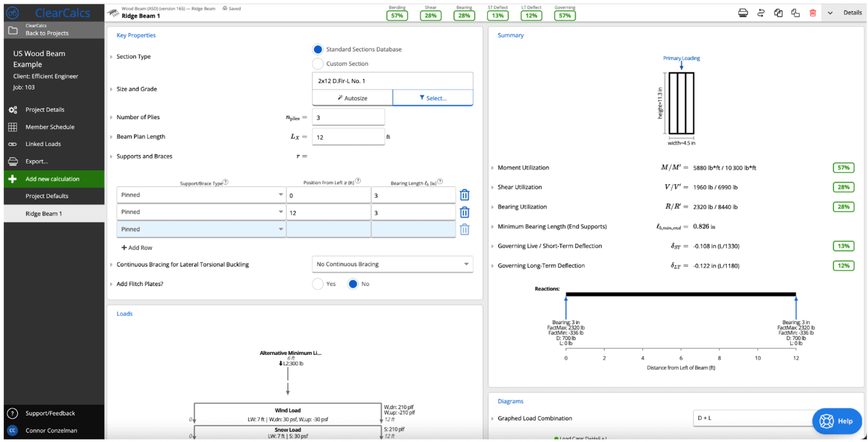
Task: Click the Beam Plan Length input field
Action: tap(348, 137)
